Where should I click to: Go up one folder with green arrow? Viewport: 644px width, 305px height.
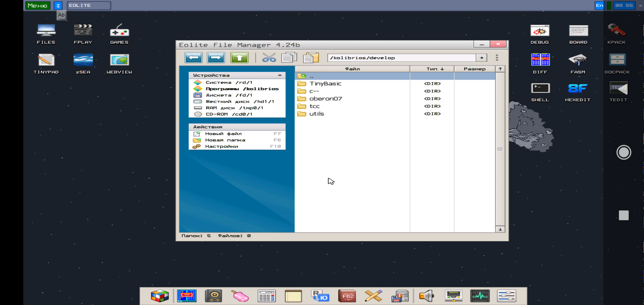[239, 58]
